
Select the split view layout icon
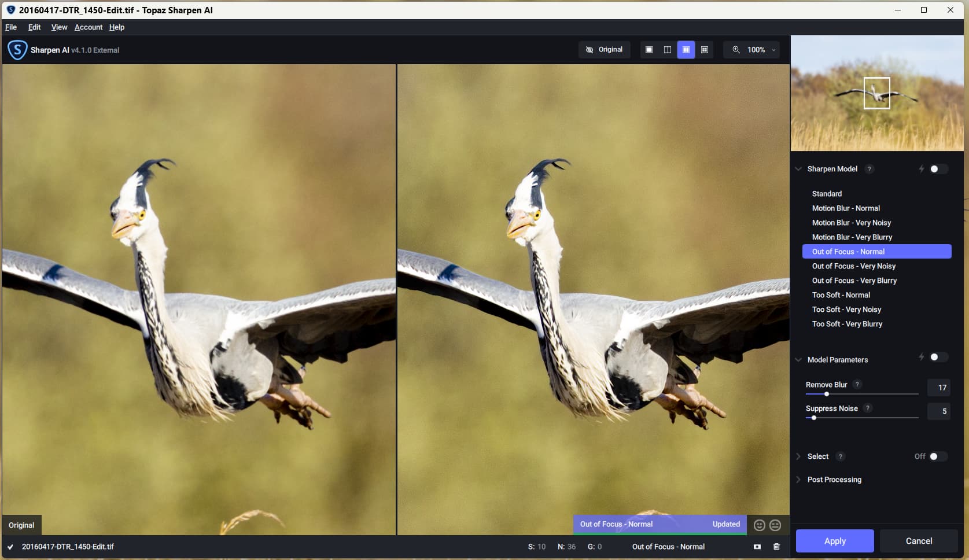pos(668,50)
